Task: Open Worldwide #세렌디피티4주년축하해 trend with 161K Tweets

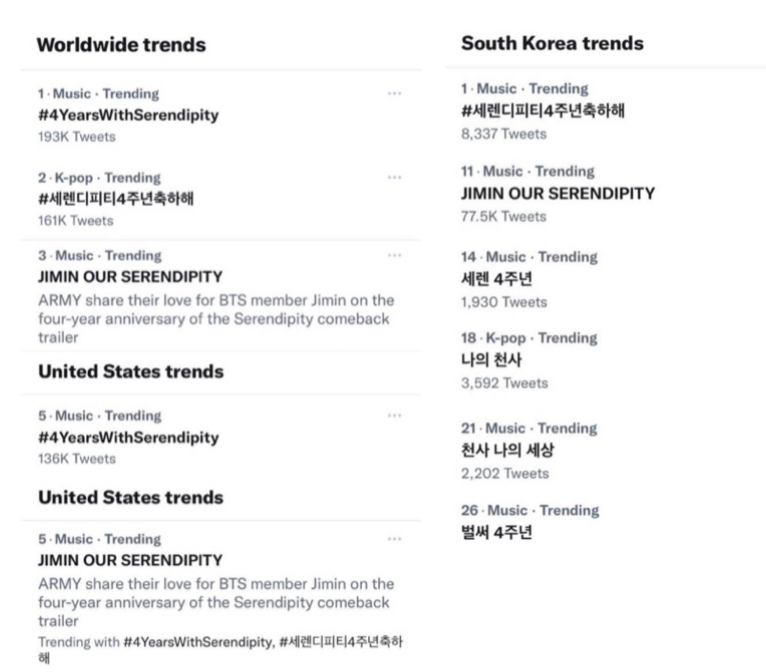Action: pos(115,198)
